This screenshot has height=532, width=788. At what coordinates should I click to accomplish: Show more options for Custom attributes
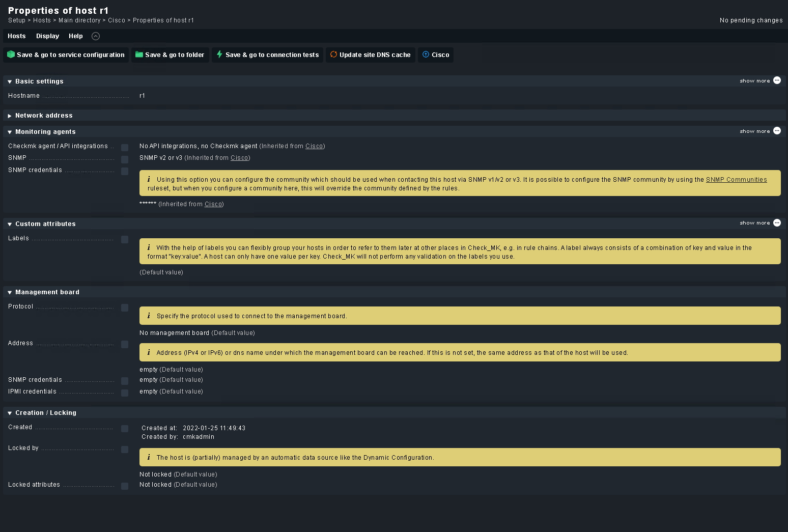777,223
